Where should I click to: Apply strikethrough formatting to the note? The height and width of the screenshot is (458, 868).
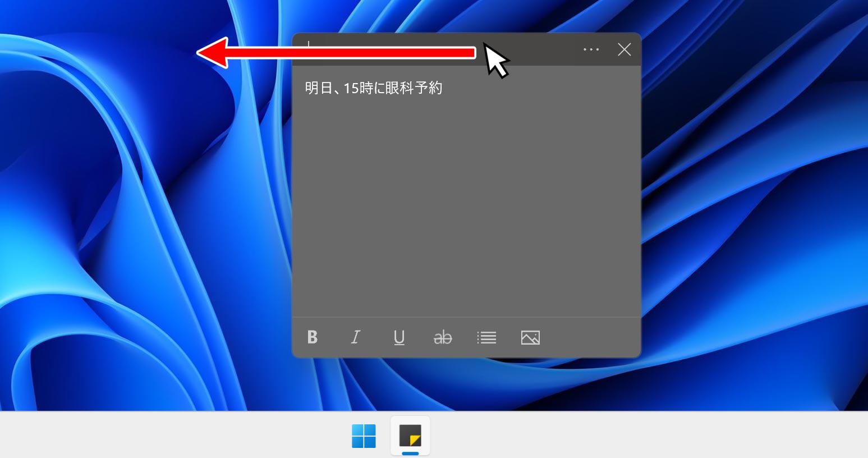coord(443,337)
